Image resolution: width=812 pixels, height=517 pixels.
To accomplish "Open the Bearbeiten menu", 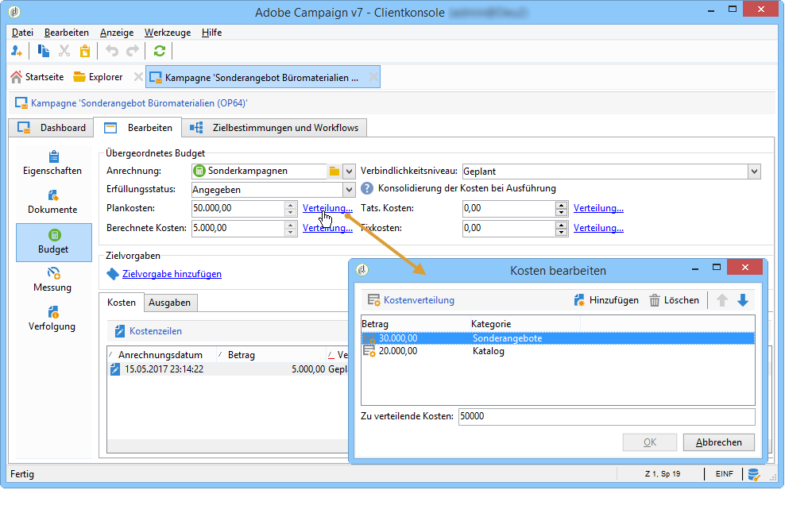I will point(66,32).
